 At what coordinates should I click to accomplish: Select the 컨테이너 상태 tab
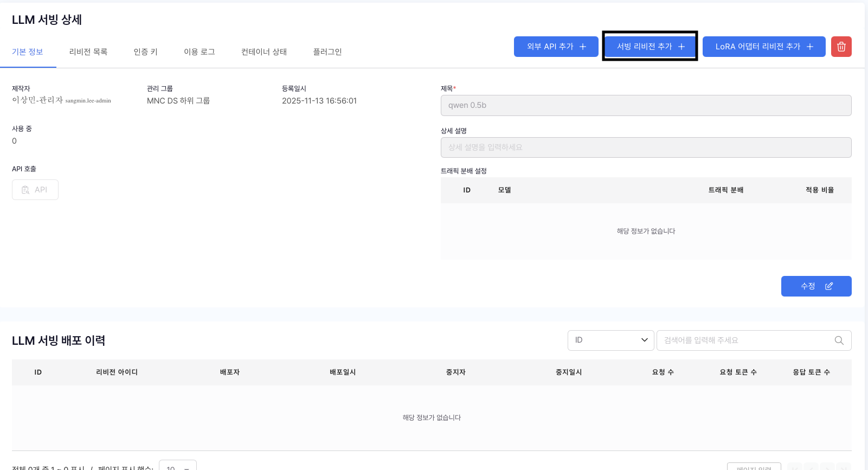click(264, 52)
